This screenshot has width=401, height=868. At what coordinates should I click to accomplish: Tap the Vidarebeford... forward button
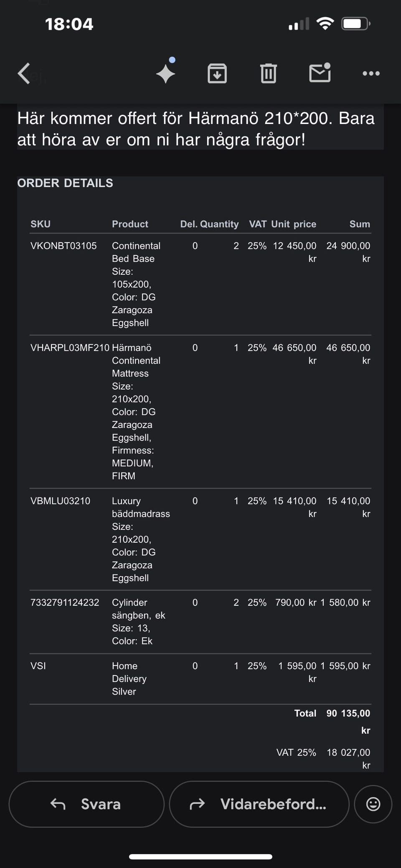[x=259, y=804]
